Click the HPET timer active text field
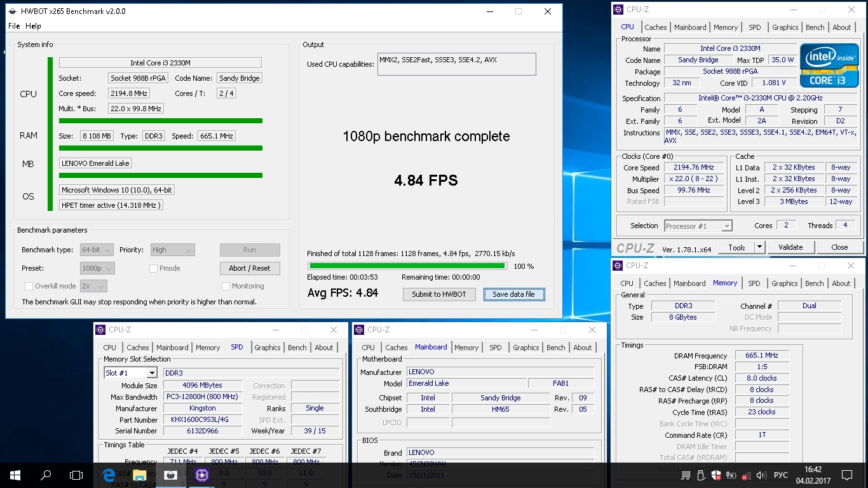Image resolution: width=868 pixels, height=488 pixels. pos(111,205)
